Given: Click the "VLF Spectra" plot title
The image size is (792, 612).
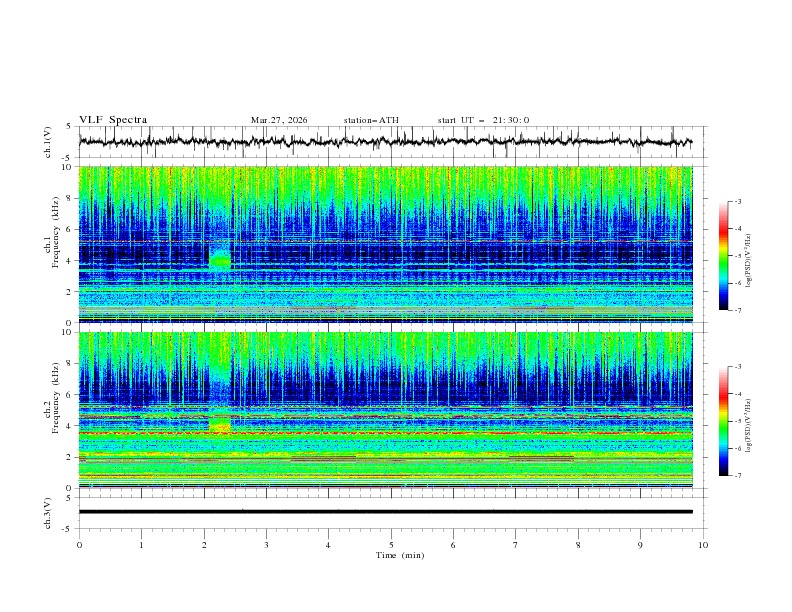Looking at the screenshot, I should tap(113, 120).
